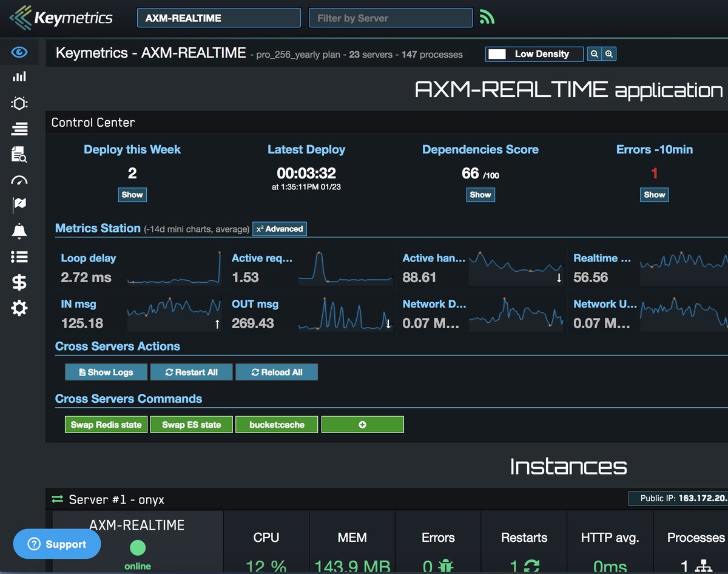Click the Cross Servers Actions heading
This screenshot has width=728, height=574.
pyautogui.click(x=118, y=346)
